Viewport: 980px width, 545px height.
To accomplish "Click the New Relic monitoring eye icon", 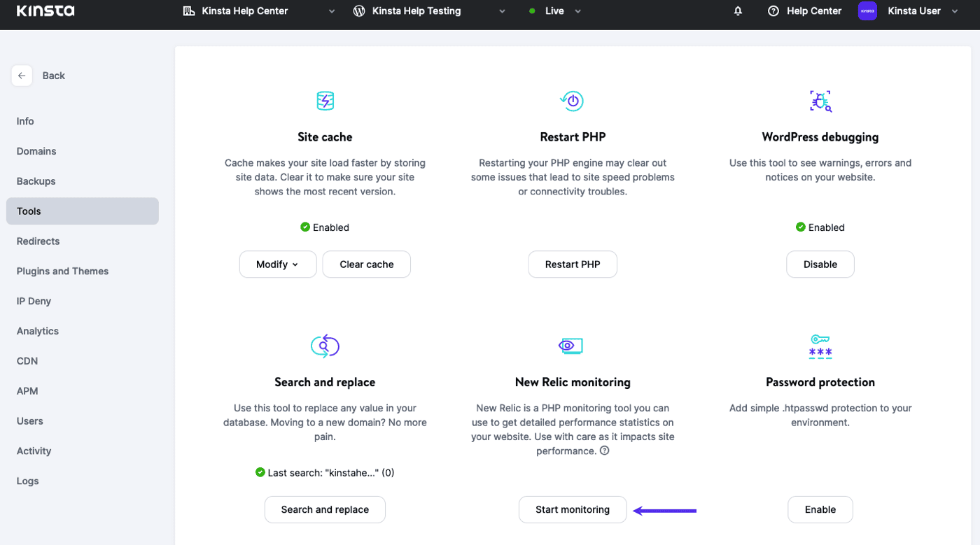I will pyautogui.click(x=571, y=346).
